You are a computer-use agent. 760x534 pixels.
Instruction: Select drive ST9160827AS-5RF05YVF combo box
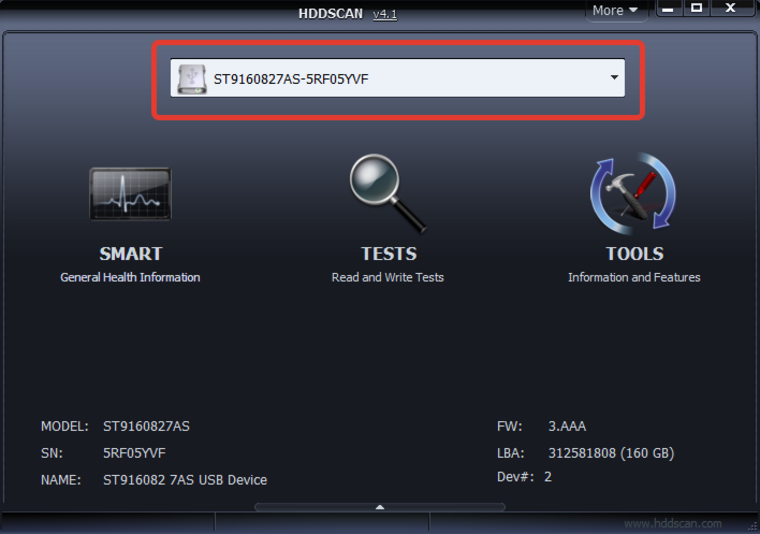pos(397,78)
